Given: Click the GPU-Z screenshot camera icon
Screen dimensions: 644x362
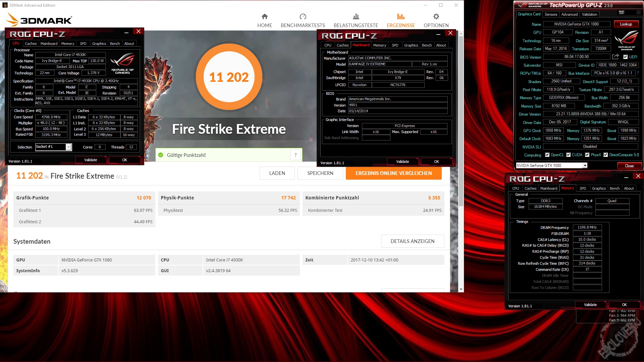Looking at the screenshot, I should (x=622, y=12).
